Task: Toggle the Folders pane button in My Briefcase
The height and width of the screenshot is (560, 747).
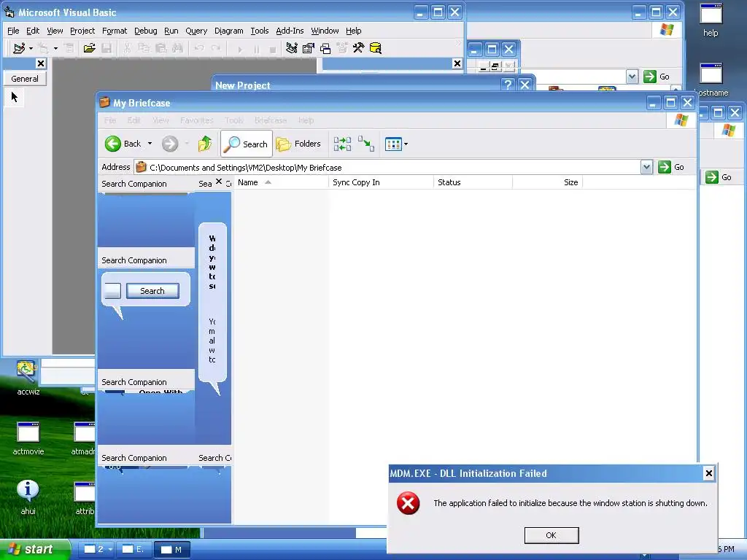Action: 298,144
